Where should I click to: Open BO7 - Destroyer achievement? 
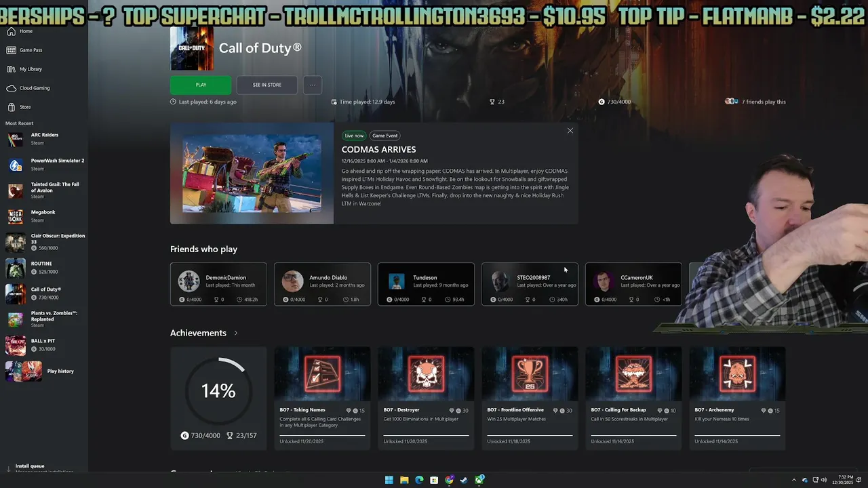(x=426, y=399)
